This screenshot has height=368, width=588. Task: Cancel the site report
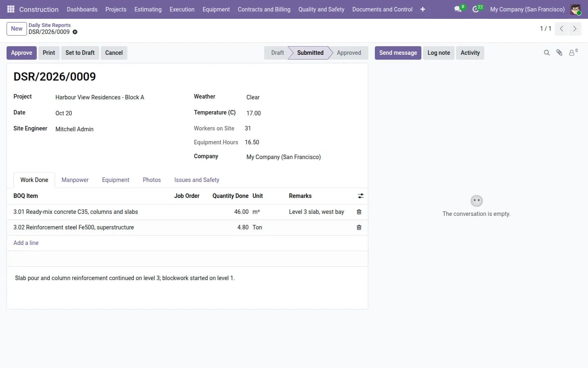[114, 53]
